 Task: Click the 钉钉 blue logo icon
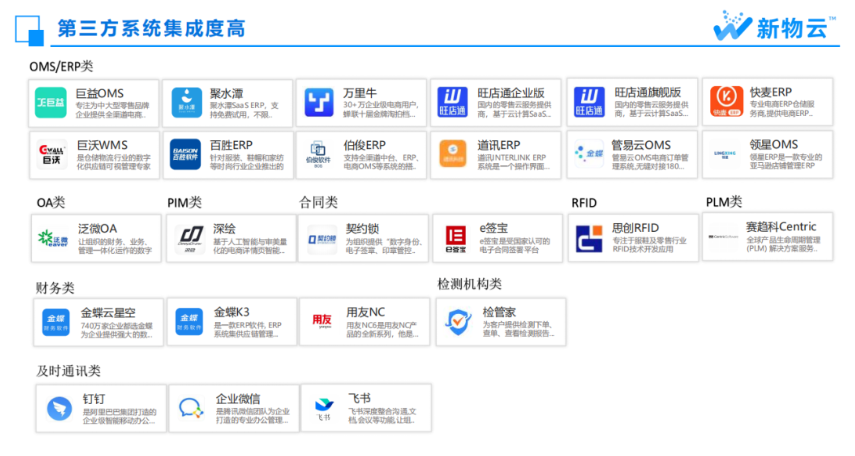(59, 408)
